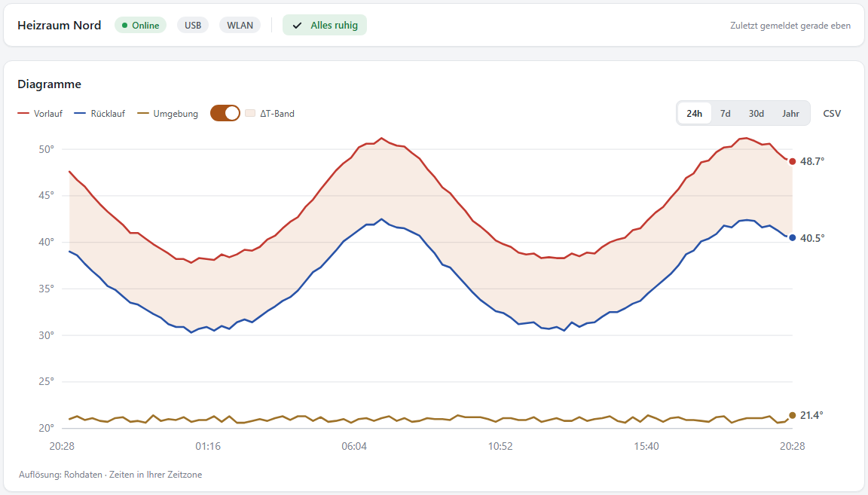868x495 pixels.
Task: Click the 50° y-axis label
Action: click(x=47, y=149)
